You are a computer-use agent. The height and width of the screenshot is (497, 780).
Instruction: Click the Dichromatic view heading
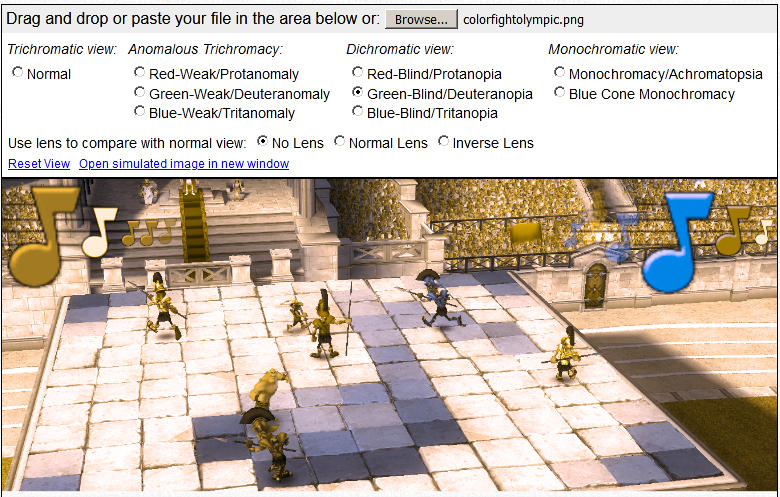click(x=400, y=49)
